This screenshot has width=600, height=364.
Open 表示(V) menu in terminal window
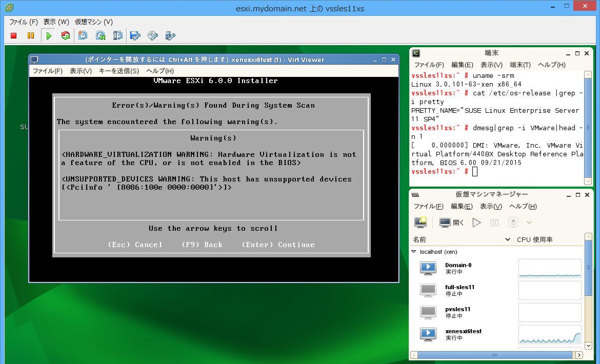pyautogui.click(x=491, y=65)
